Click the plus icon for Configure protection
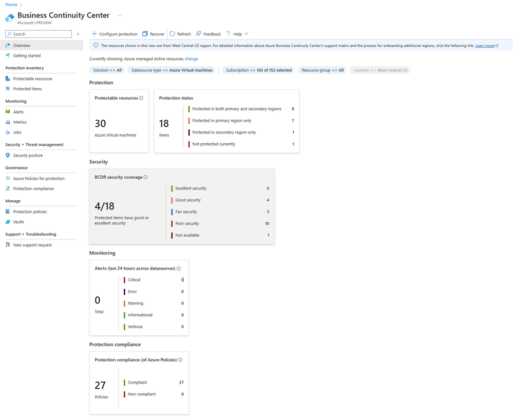 (94, 34)
